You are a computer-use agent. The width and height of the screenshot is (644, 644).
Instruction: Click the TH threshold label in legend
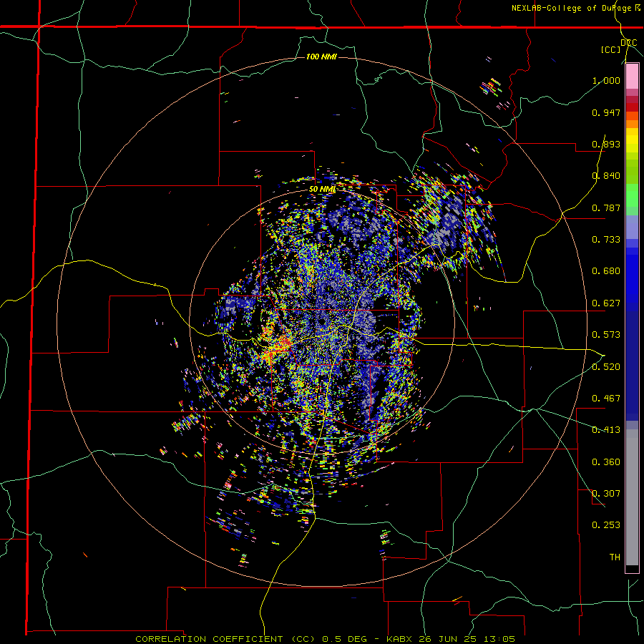click(x=615, y=557)
